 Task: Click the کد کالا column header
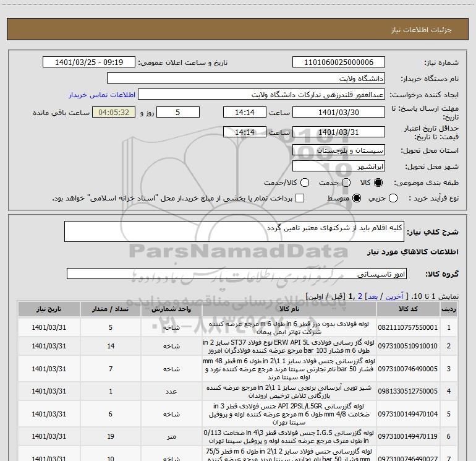[408, 309]
